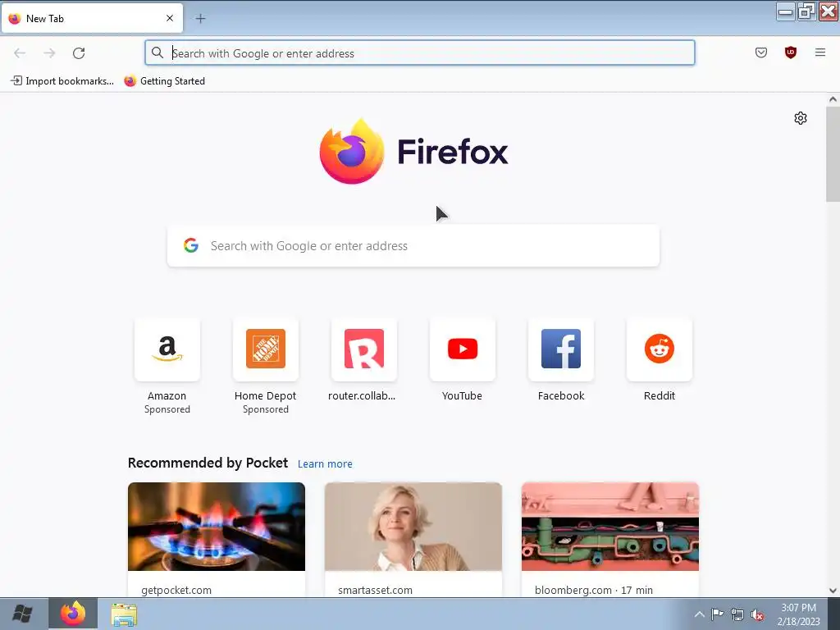Restore down the Firefox window

click(806, 11)
